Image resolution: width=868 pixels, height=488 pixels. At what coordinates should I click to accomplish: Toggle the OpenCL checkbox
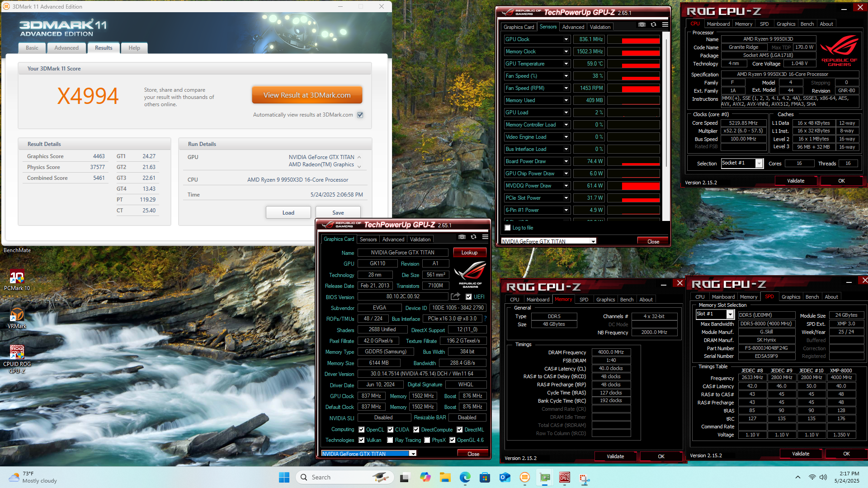[x=362, y=430]
